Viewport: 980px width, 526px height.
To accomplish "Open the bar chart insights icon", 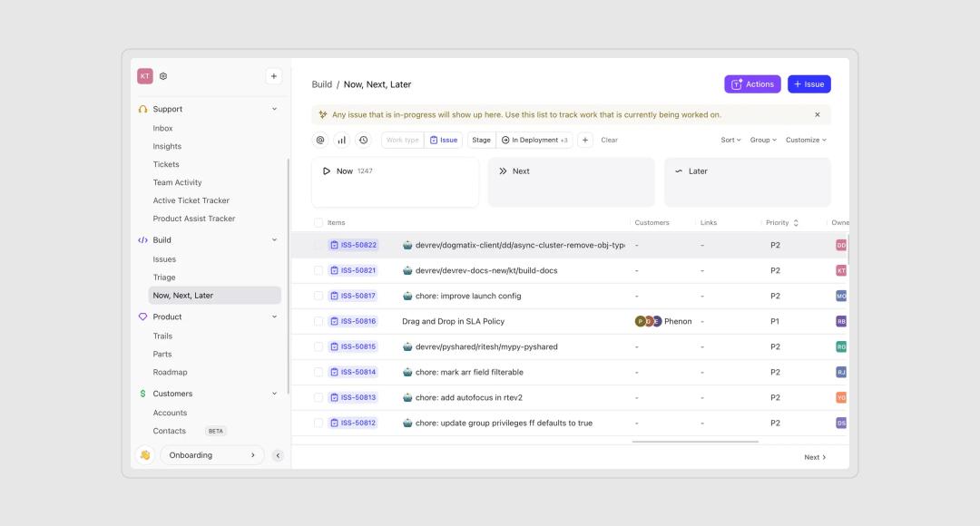I will click(341, 140).
